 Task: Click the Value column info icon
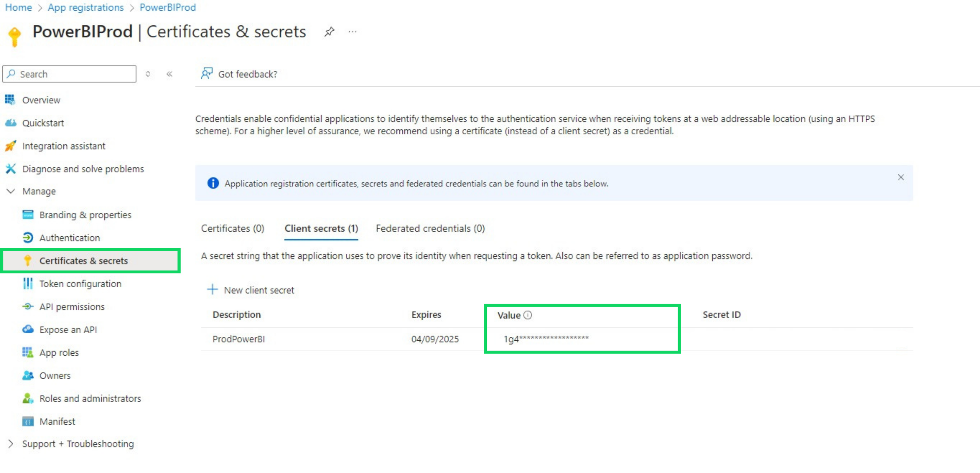tap(528, 315)
